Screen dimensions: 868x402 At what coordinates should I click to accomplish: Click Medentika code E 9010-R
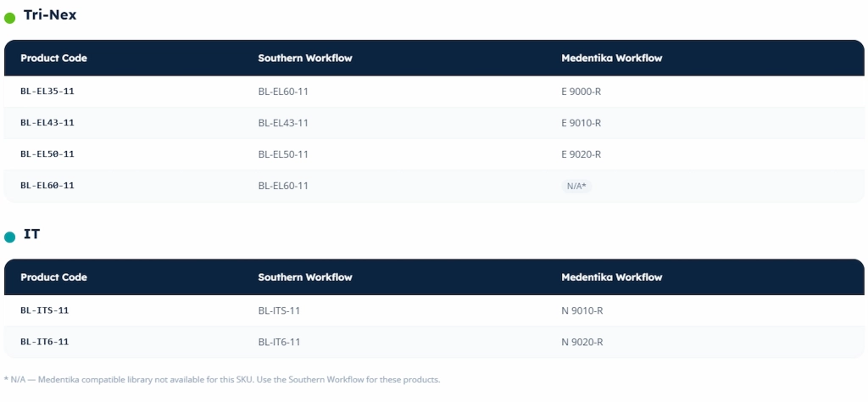click(581, 123)
